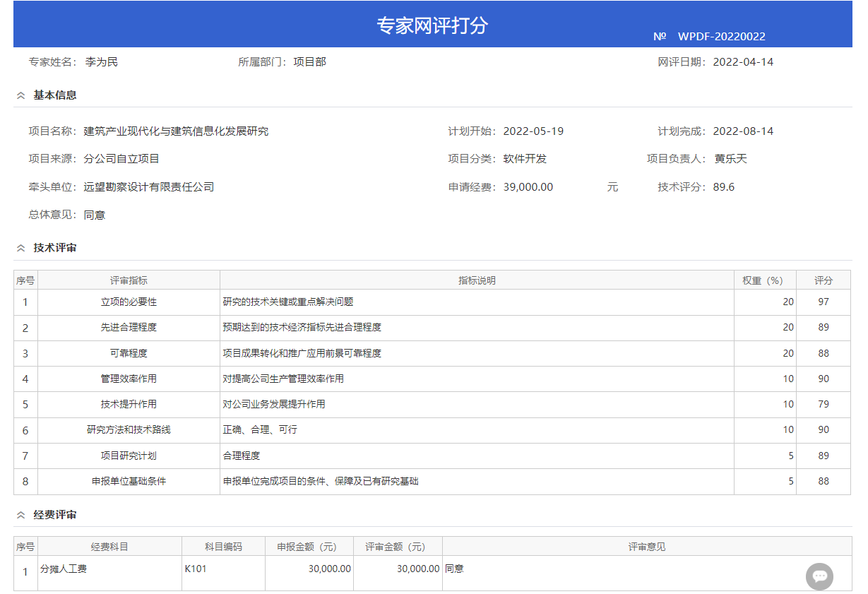Select project source 分公司自立项目
Image resolution: width=868 pixels, height=594 pixels.
tap(121, 159)
